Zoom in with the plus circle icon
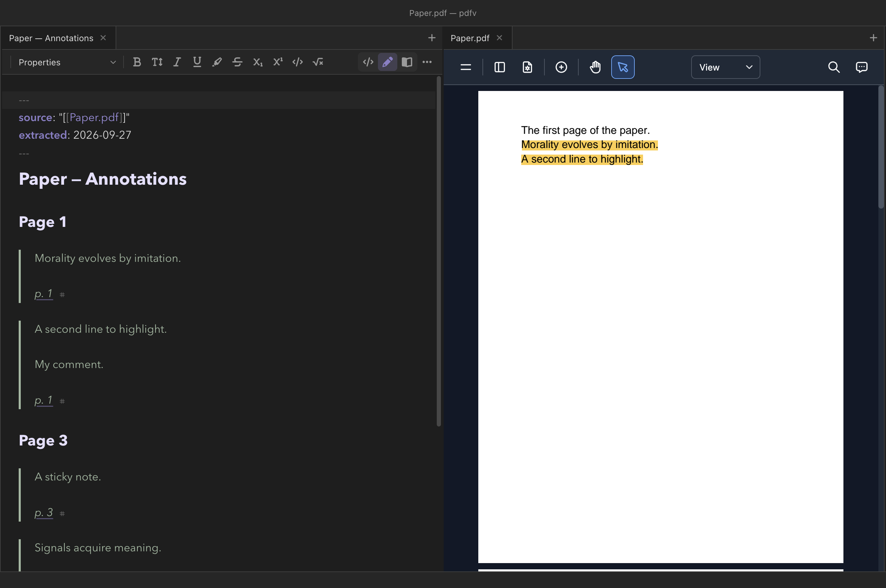Viewport: 886px width, 588px height. point(561,67)
